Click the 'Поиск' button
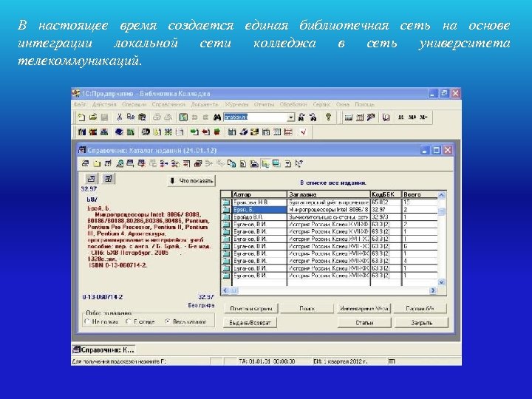 [x=307, y=308]
